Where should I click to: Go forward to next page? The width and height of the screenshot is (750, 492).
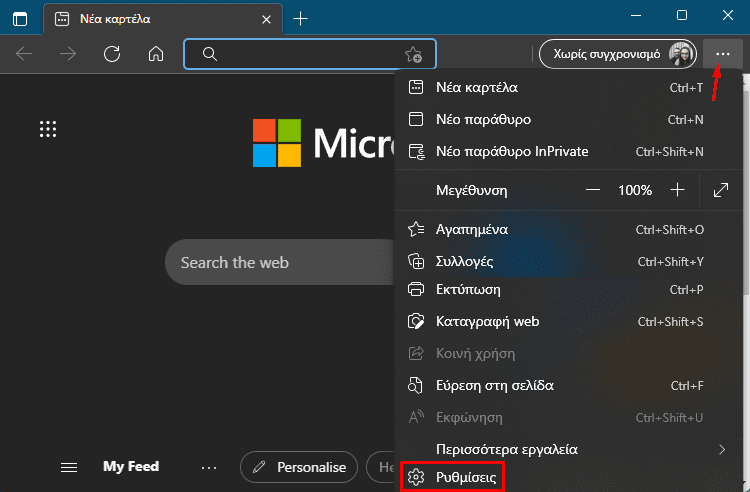(68, 54)
